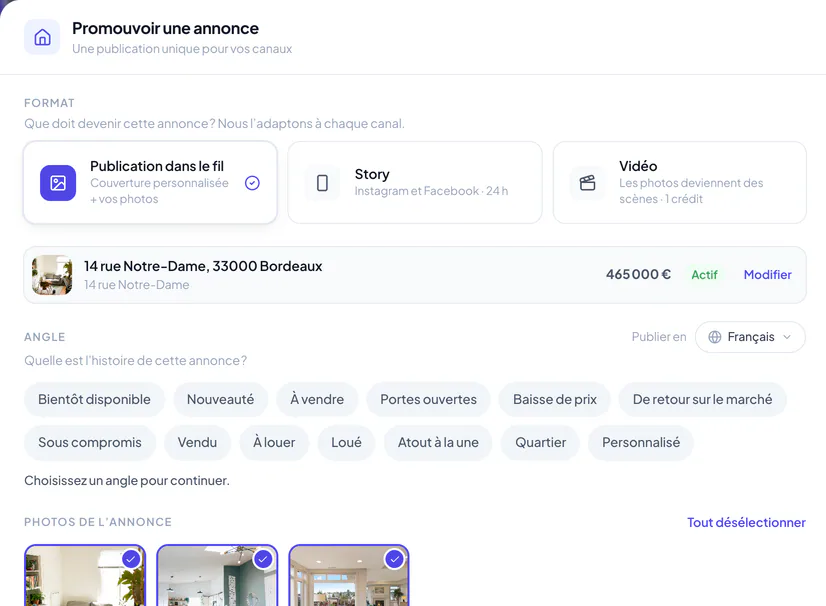Select the Loué angle chip

[x=346, y=443]
